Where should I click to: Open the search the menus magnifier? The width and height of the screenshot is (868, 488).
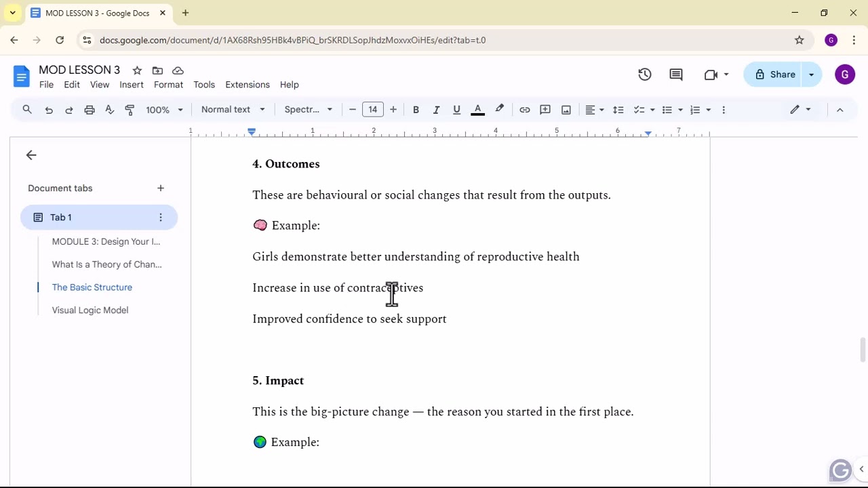click(27, 110)
